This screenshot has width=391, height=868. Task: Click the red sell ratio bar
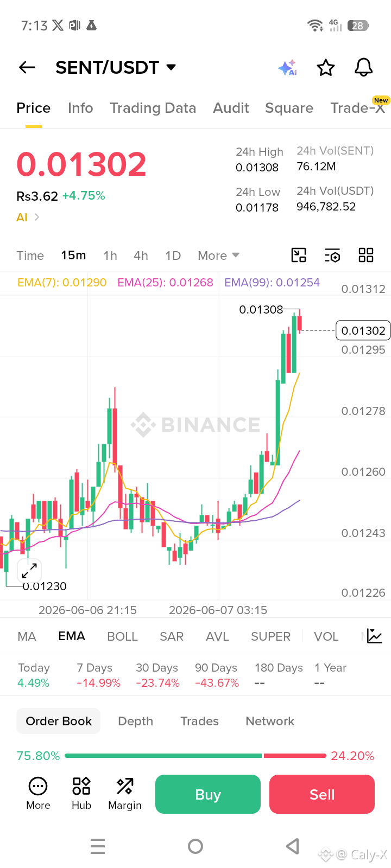pyautogui.click(x=295, y=756)
